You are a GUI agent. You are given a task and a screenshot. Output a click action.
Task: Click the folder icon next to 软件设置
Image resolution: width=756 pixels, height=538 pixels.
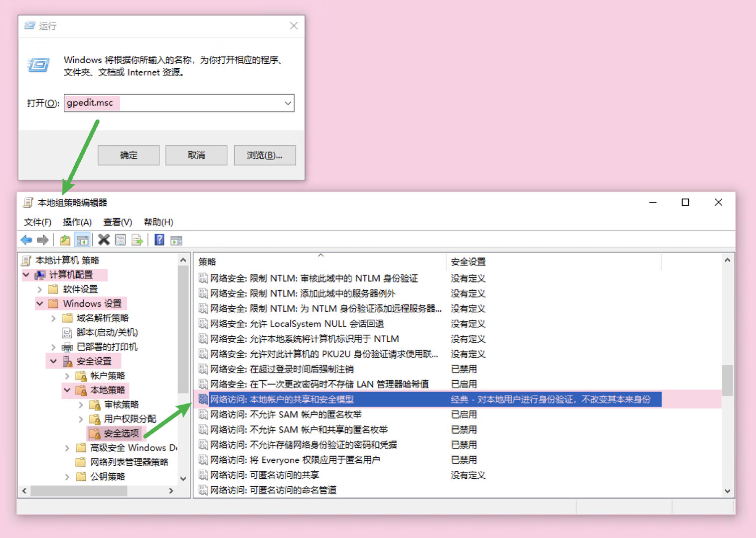pyautogui.click(x=53, y=289)
